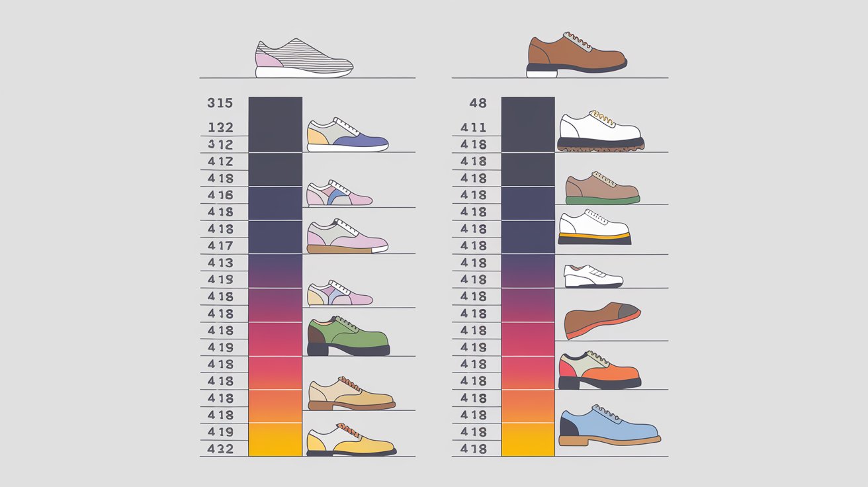
Task: Pick the laceless brown shoe with orange sole
Action: [x=603, y=320]
